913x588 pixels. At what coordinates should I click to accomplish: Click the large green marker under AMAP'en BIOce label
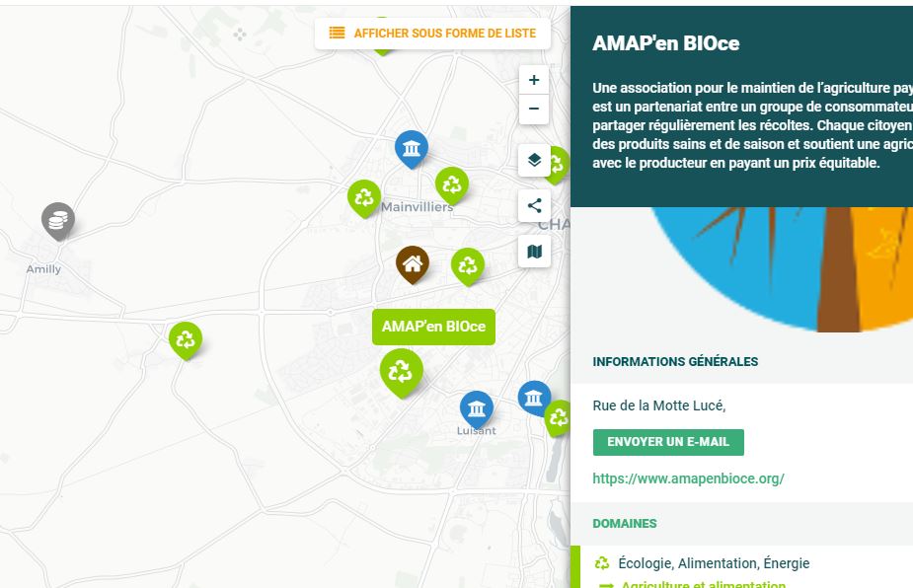pyautogui.click(x=401, y=371)
